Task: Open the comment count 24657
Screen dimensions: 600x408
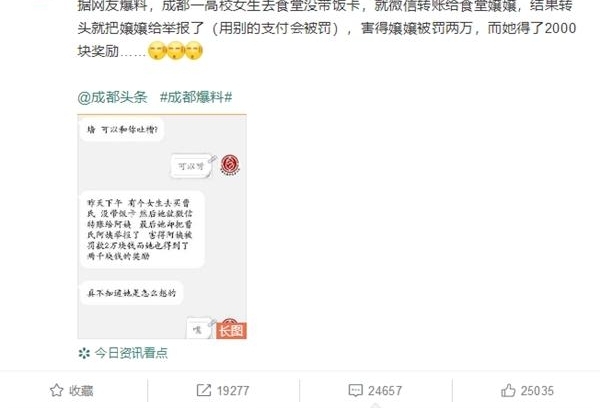Action: coord(385,391)
